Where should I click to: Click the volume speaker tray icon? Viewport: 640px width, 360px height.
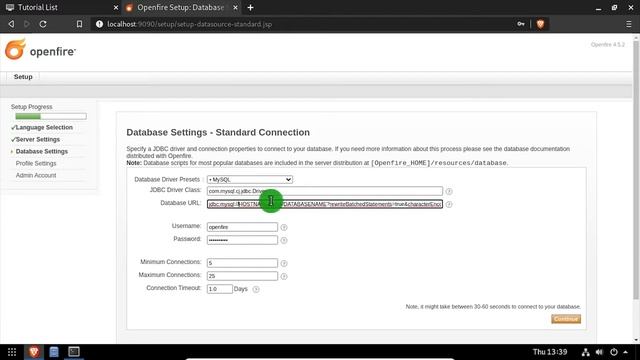pyautogui.click(x=599, y=352)
